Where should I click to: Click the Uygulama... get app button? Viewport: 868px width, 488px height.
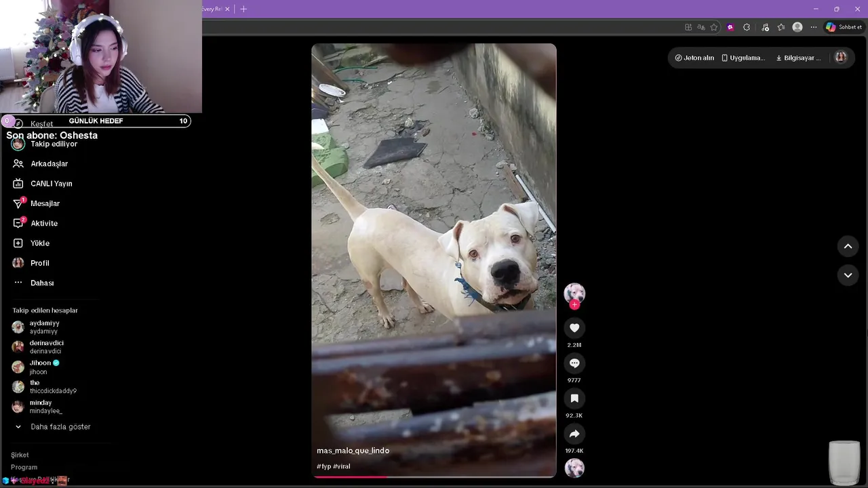743,58
